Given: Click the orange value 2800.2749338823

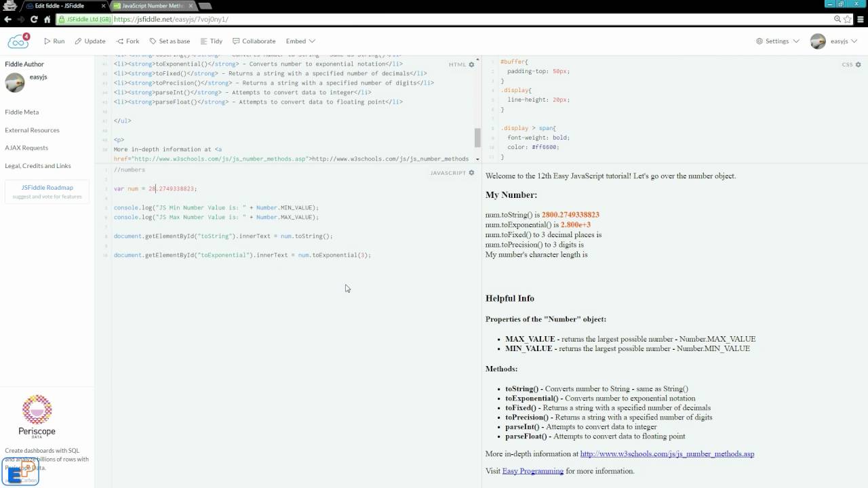Looking at the screenshot, I should 570,215.
